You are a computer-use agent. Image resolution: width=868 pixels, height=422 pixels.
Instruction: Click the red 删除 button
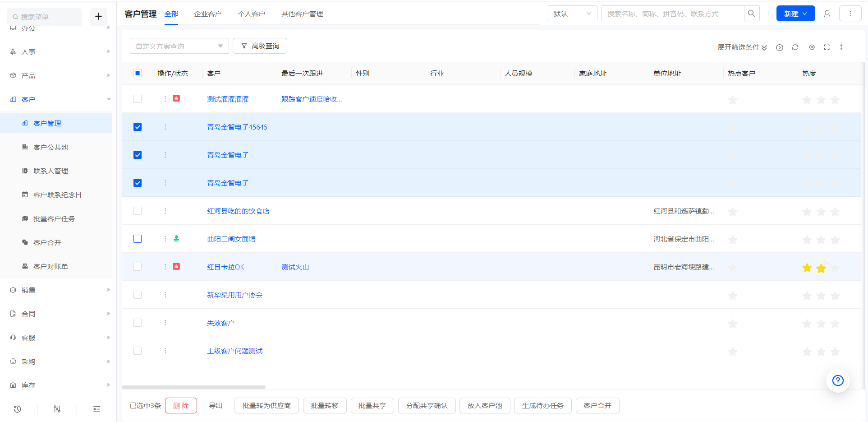(181, 406)
